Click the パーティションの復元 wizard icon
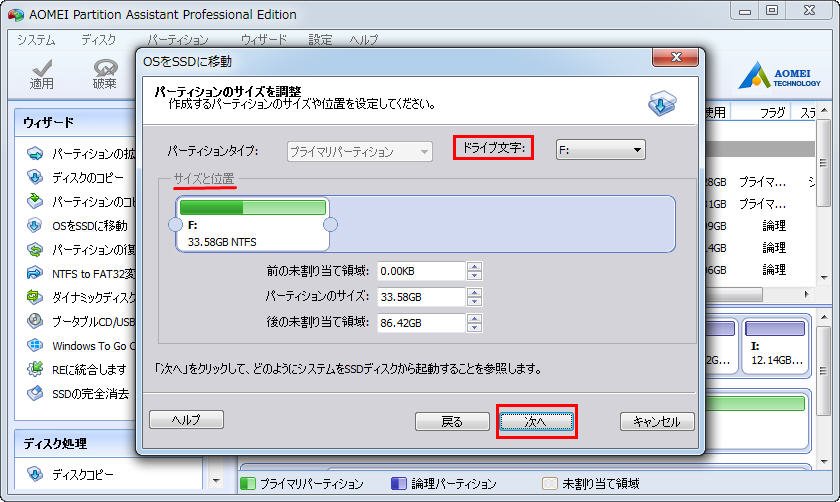Image resolution: width=840 pixels, height=502 pixels. click(x=35, y=249)
